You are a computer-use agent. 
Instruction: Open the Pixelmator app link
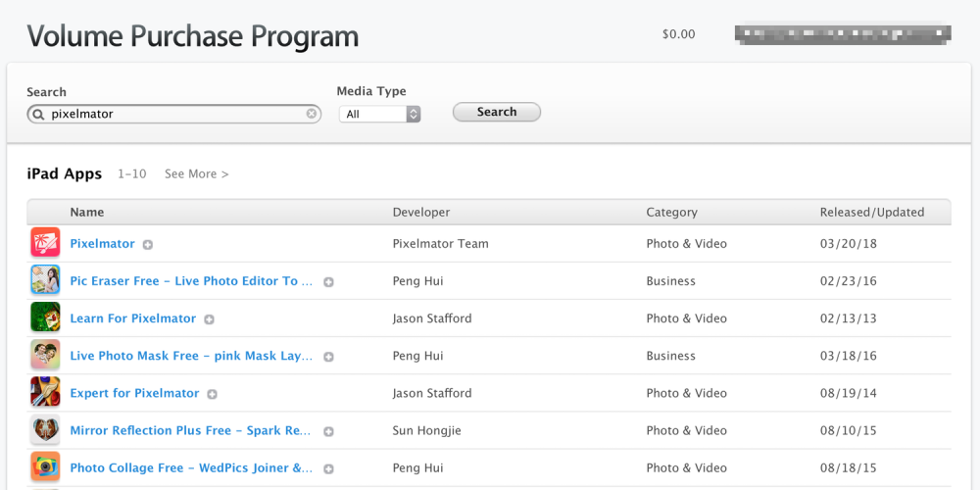pyautogui.click(x=103, y=244)
